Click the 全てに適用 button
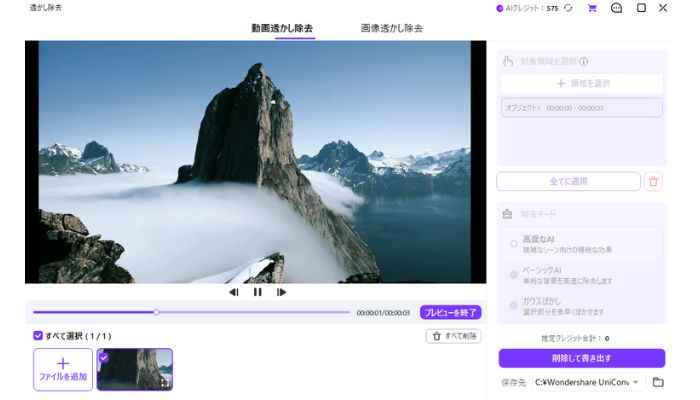 [568, 181]
